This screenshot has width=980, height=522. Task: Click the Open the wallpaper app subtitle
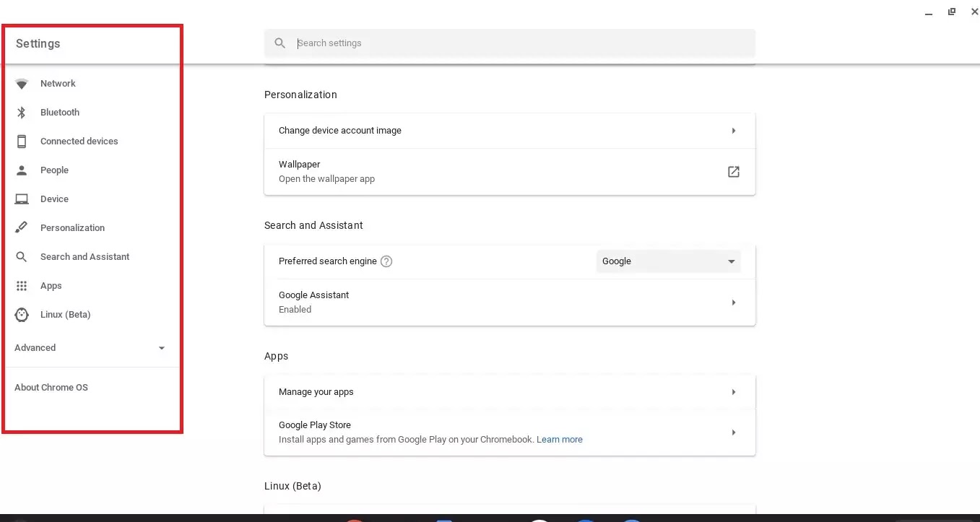[x=326, y=179]
